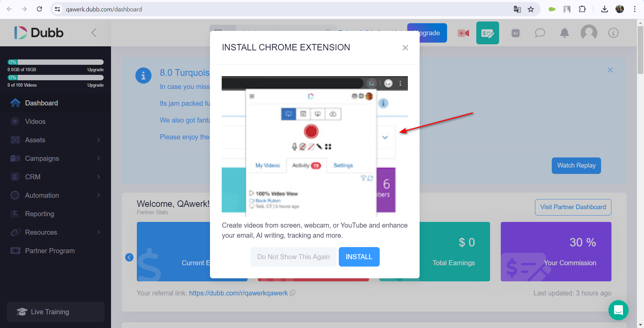The image size is (644, 328).
Task: Dismiss the 8.0 Turquoise announcement banner
Action: coord(610,70)
